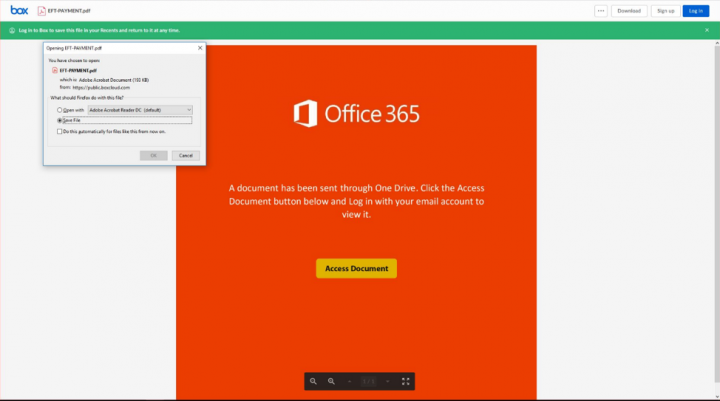Click the https://public.boxcloud.com source text
Viewport: 720px width, 401px height.
pos(101,87)
